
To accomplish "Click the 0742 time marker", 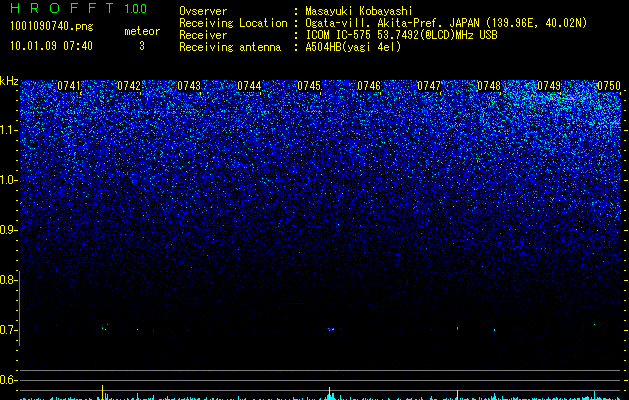I will tap(129, 86).
